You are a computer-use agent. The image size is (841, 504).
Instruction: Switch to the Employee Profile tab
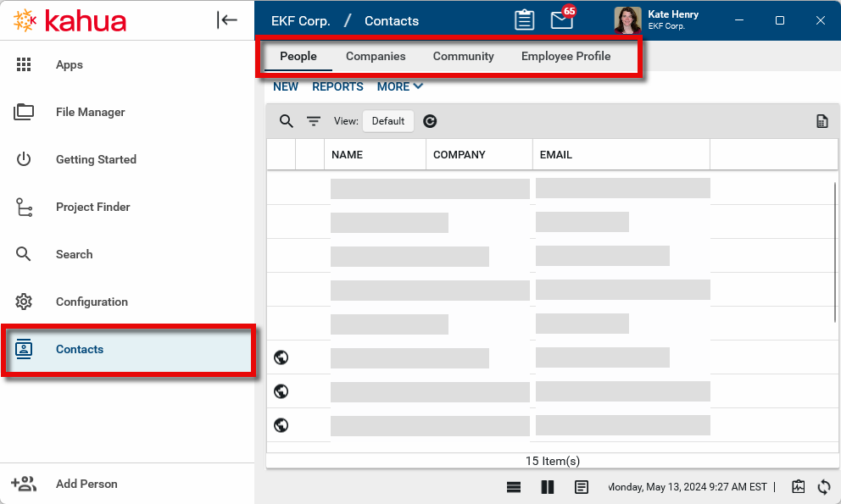[565, 57]
